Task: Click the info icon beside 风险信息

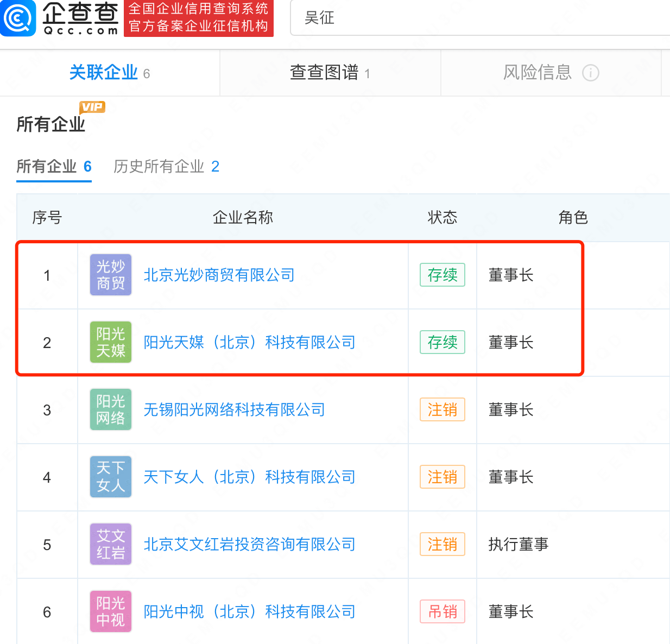Action: tap(590, 73)
